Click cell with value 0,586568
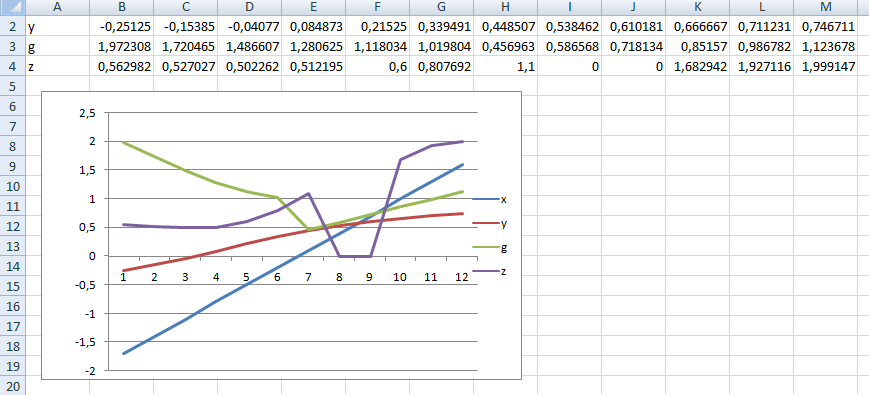This screenshot has height=395, width=869. coord(570,45)
